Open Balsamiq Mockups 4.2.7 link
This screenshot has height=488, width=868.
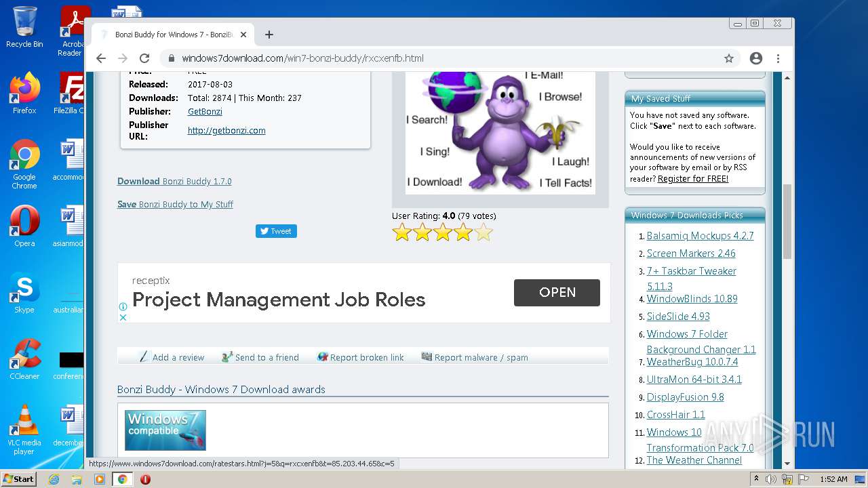(700, 236)
